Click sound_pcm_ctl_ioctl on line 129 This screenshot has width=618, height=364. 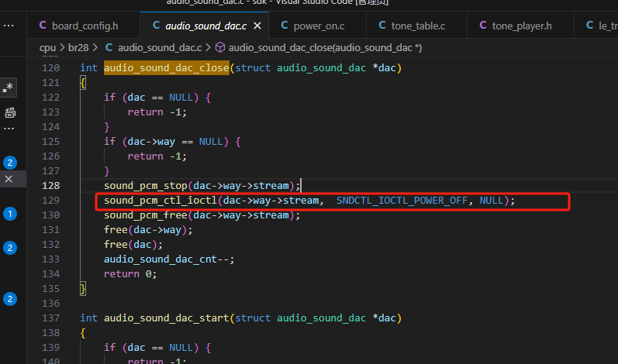(161, 201)
